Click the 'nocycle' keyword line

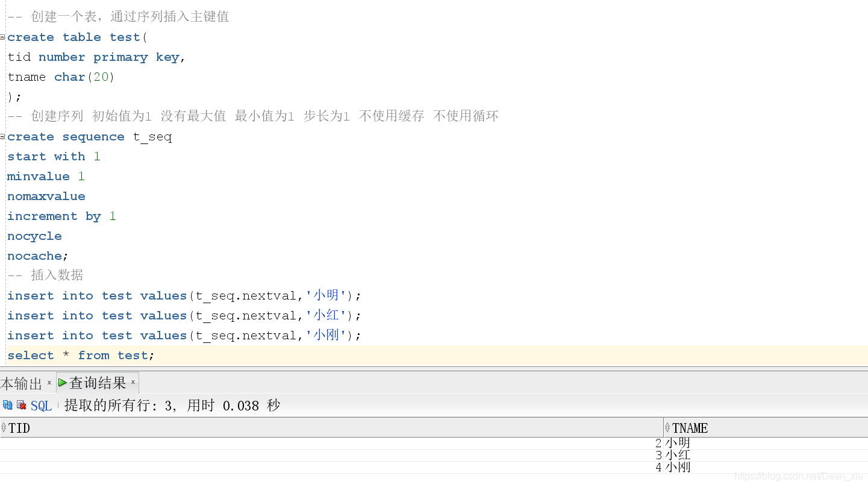tap(34, 236)
